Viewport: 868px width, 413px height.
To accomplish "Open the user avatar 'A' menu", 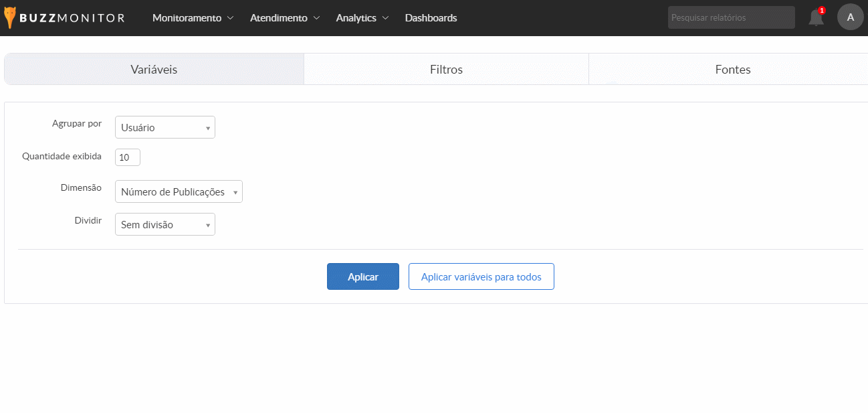I will click(x=850, y=17).
